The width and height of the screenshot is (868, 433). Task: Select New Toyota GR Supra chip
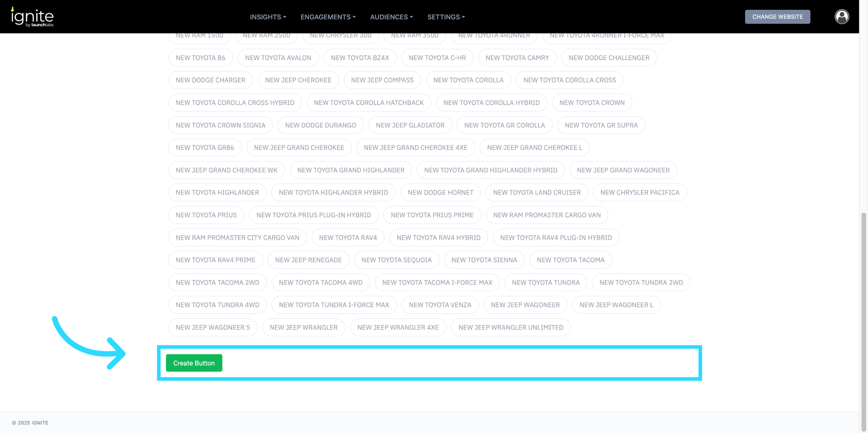pyautogui.click(x=601, y=125)
